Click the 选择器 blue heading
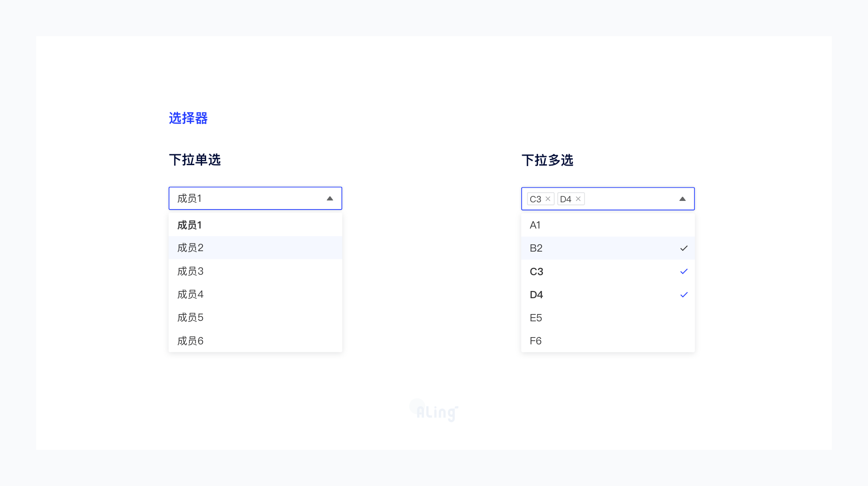Viewport: 868px width, 486px height. point(188,118)
